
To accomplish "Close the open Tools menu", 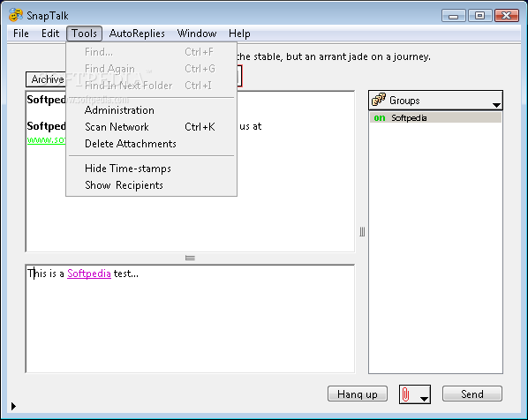I will click(x=84, y=34).
